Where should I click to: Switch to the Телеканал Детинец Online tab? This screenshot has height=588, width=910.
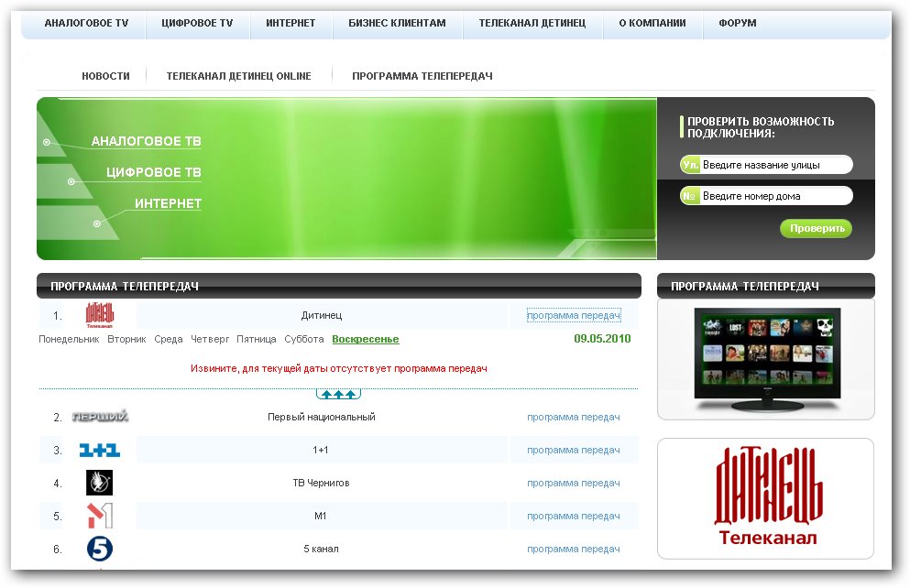pos(238,76)
